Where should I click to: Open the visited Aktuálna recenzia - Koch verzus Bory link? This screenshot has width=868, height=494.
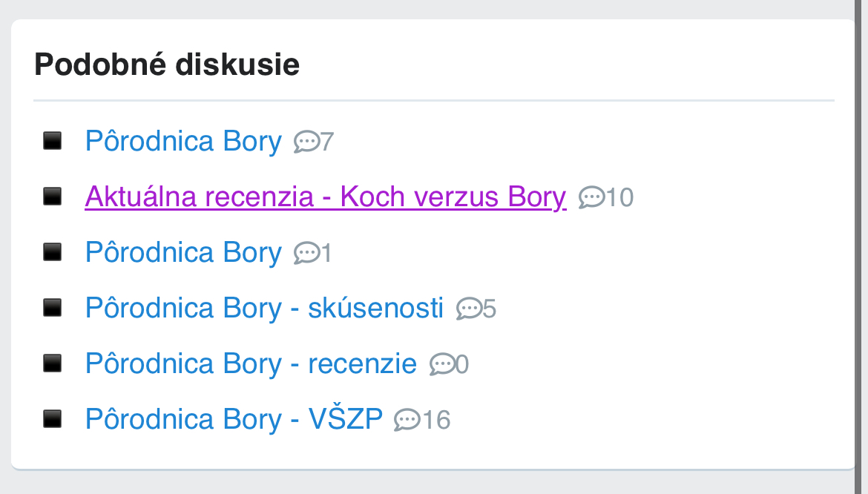point(325,197)
